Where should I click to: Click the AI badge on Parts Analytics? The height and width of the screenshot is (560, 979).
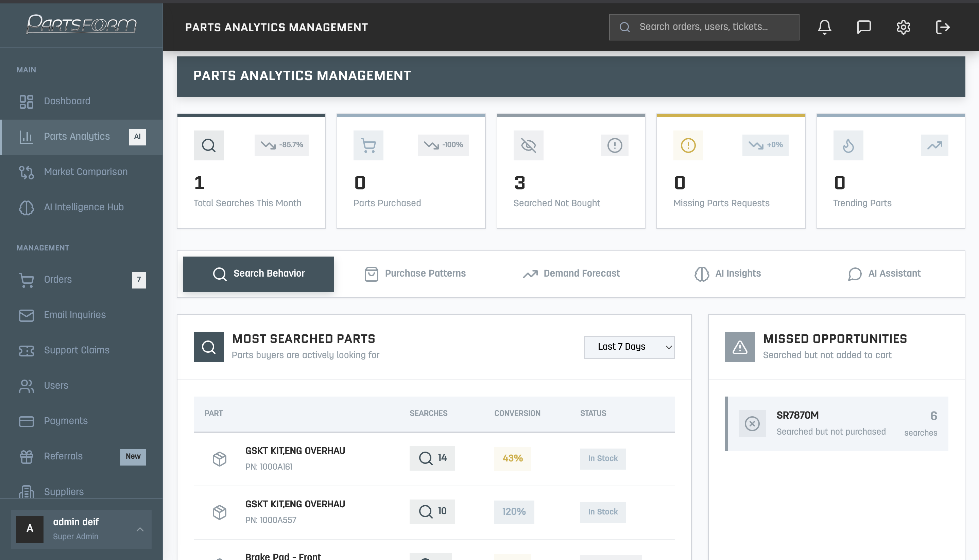tap(137, 137)
